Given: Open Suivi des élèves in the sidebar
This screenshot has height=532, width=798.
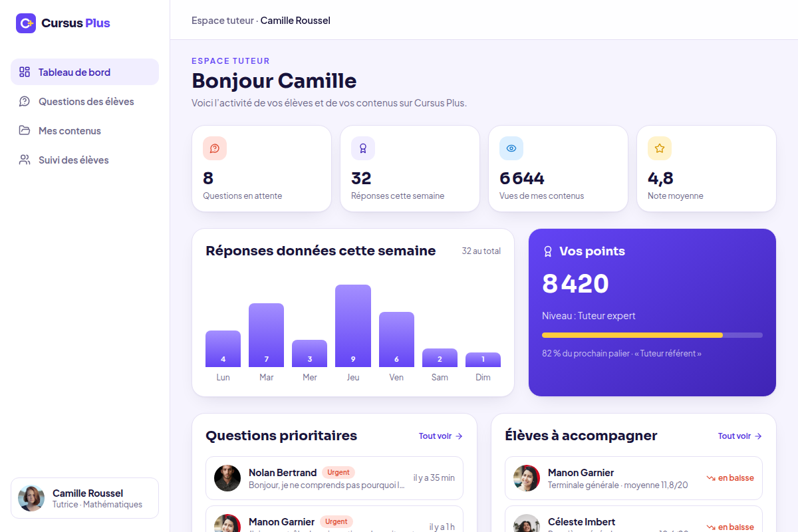Looking at the screenshot, I should click(x=84, y=160).
